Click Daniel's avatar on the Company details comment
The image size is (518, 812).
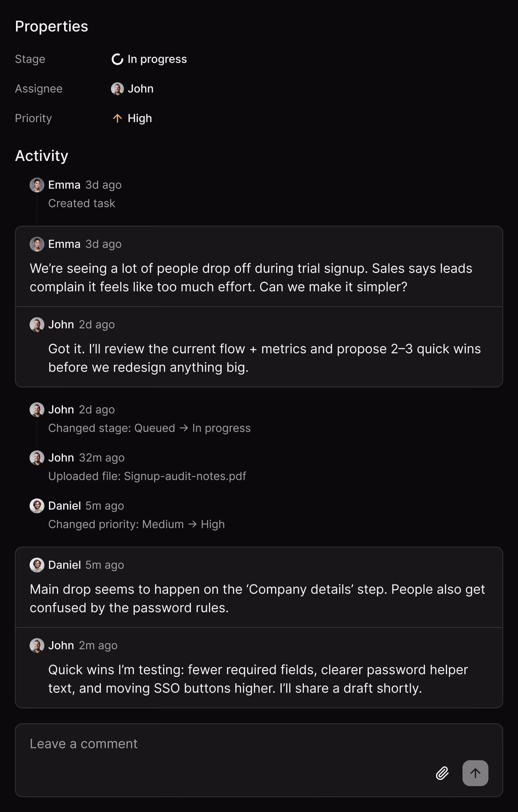37,565
